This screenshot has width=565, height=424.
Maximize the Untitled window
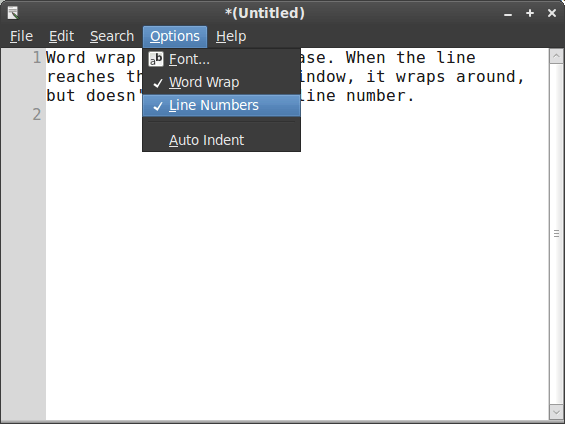(x=530, y=13)
